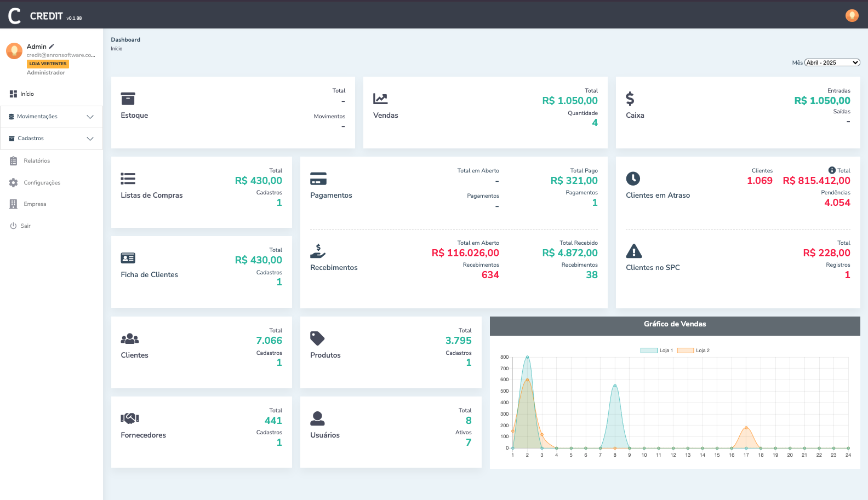The image size is (868, 500).
Task: Open Configurações in the sidebar
Action: click(x=42, y=183)
